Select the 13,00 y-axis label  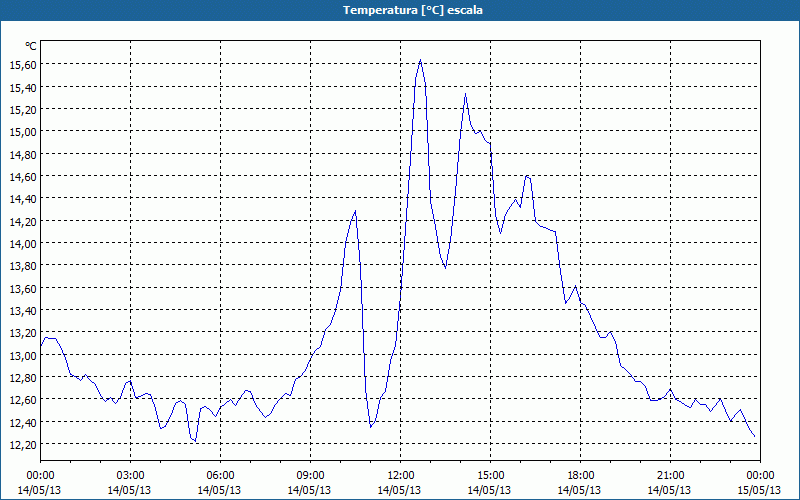click(x=23, y=355)
